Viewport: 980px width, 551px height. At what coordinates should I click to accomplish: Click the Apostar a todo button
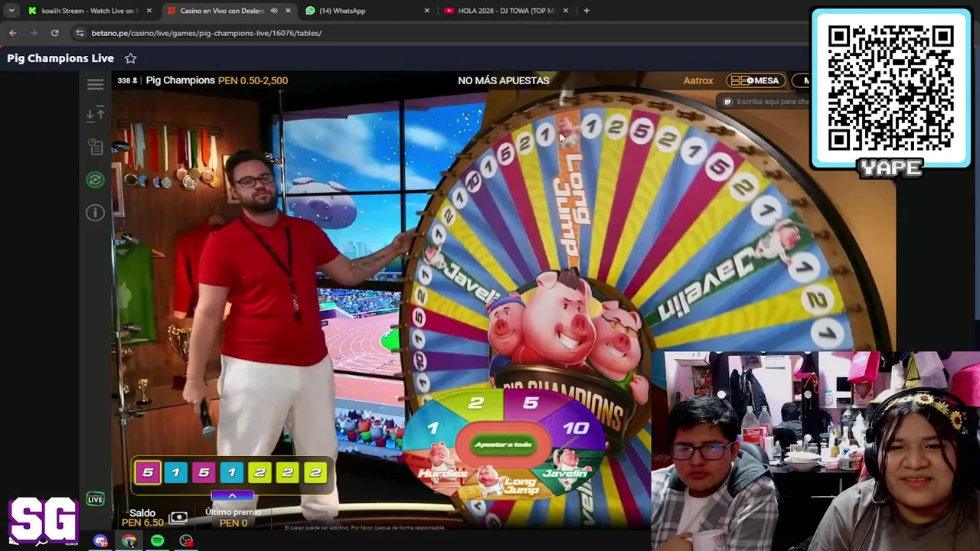[x=503, y=445]
